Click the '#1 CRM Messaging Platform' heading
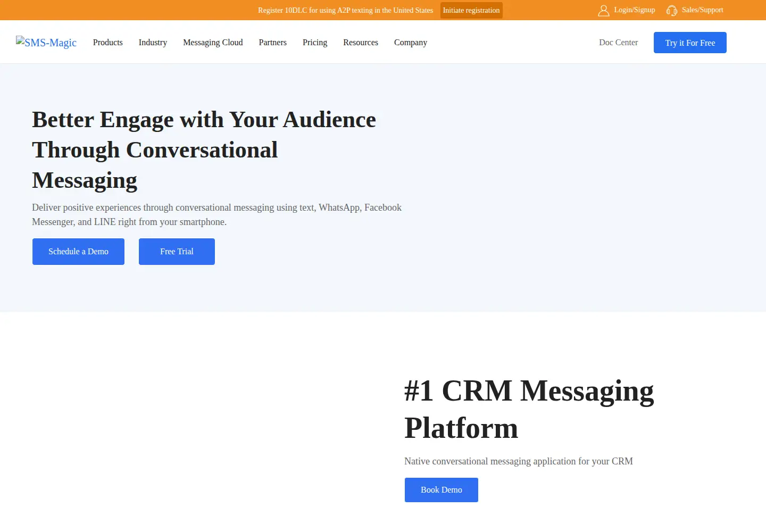Image resolution: width=766 pixels, height=532 pixels. pyautogui.click(x=529, y=409)
